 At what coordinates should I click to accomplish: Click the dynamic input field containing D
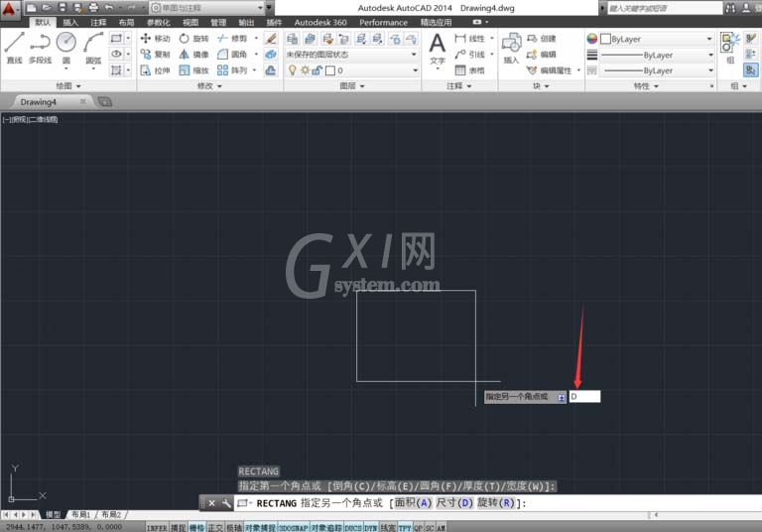(x=584, y=397)
